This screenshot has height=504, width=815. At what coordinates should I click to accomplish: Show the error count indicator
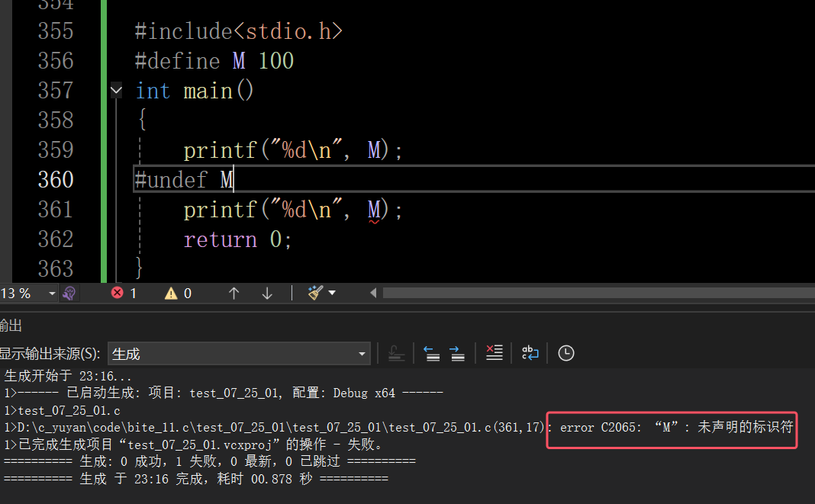click(124, 294)
